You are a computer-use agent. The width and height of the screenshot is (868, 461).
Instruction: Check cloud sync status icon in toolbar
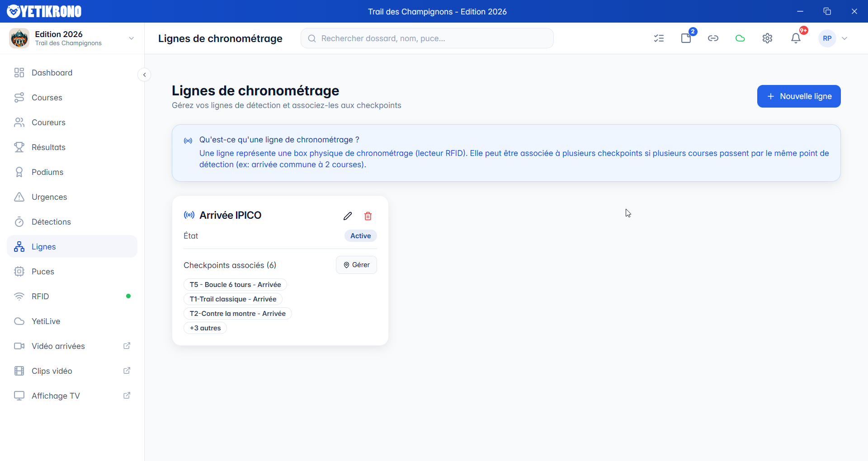pos(740,38)
